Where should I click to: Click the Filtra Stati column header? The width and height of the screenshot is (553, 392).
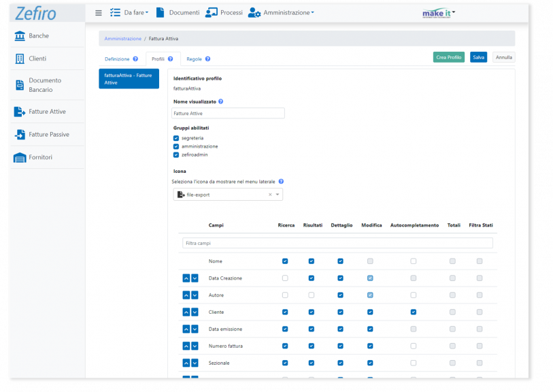point(481,225)
